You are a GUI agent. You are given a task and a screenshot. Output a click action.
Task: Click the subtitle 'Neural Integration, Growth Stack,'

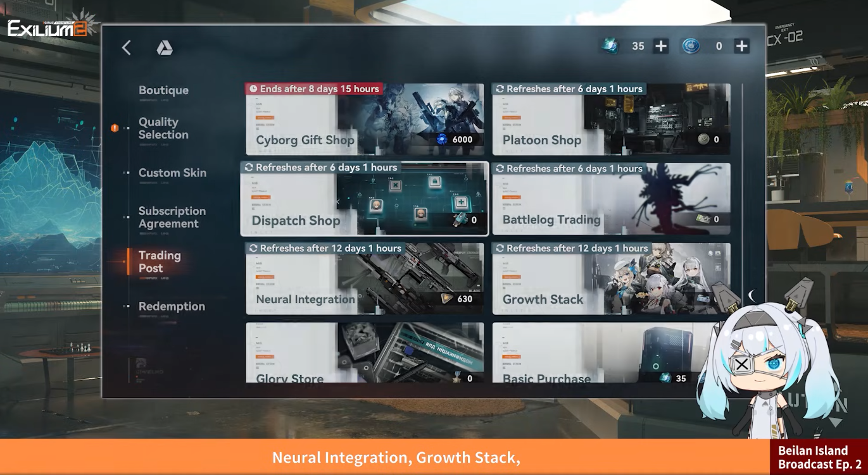396,457
